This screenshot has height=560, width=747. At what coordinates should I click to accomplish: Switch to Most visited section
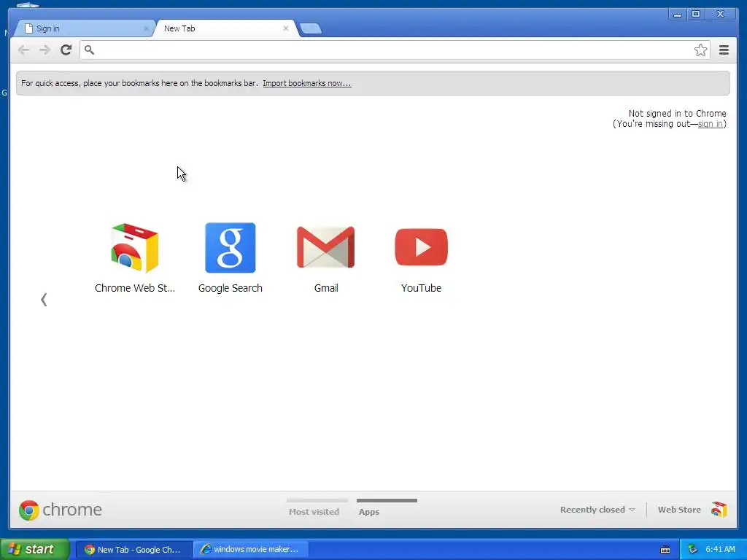[314, 511]
